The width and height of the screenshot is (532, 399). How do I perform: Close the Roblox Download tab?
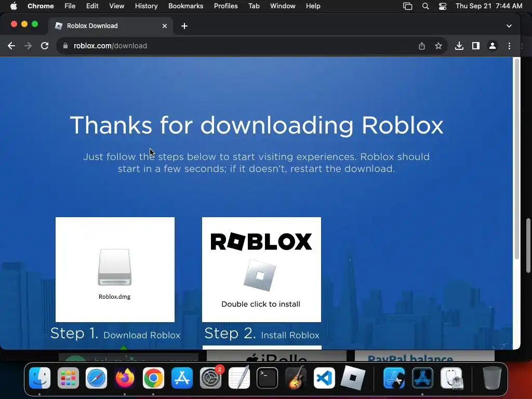(x=165, y=26)
